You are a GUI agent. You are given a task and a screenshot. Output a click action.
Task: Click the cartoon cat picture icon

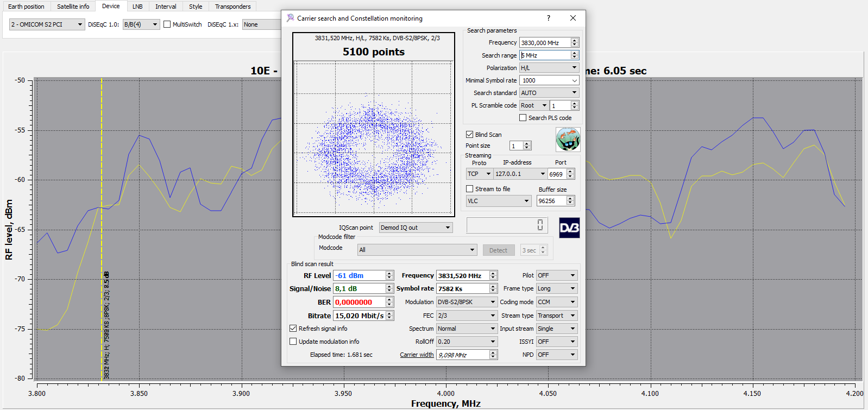[x=568, y=140]
